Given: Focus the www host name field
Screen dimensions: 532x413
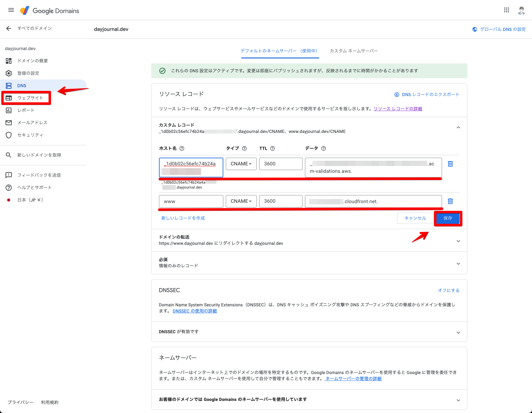Looking at the screenshot, I should click(x=191, y=201).
